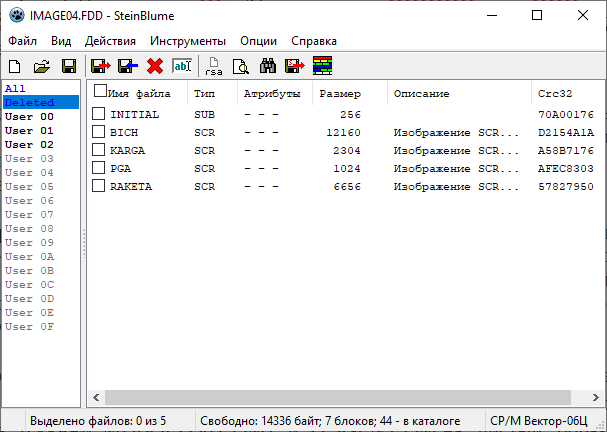Screen dimensions: 607x432
Task: Click the colored brick wall icon
Action: click(x=322, y=65)
